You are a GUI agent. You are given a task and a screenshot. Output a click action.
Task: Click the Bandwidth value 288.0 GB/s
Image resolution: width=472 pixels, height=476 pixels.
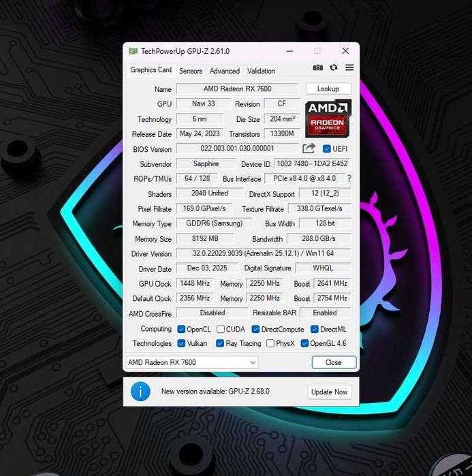(319, 238)
